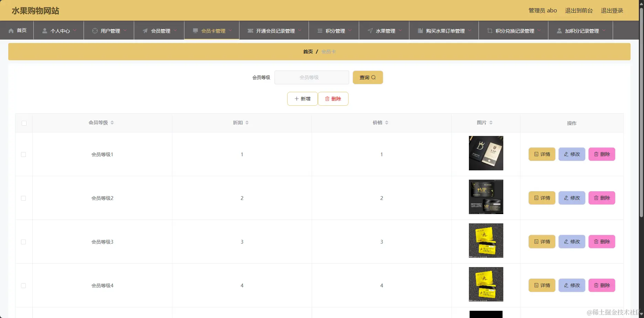Screen dimensions: 644x318
Task: Click the trash icon in 会员等级1 删除 button
Action: click(596, 154)
